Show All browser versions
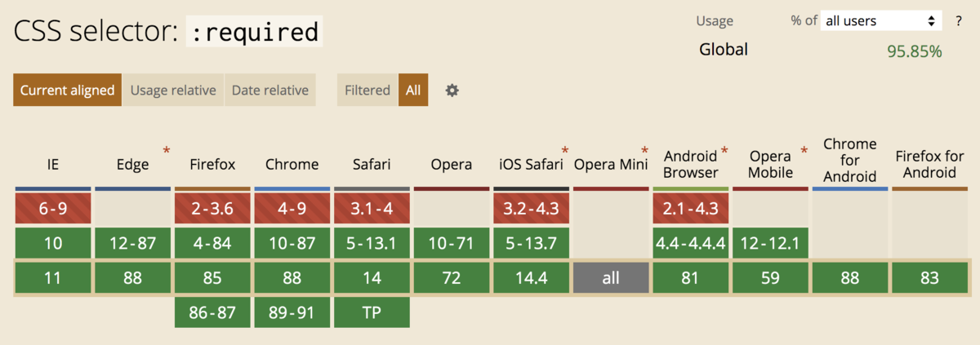The image size is (980, 345). pyautogui.click(x=413, y=90)
